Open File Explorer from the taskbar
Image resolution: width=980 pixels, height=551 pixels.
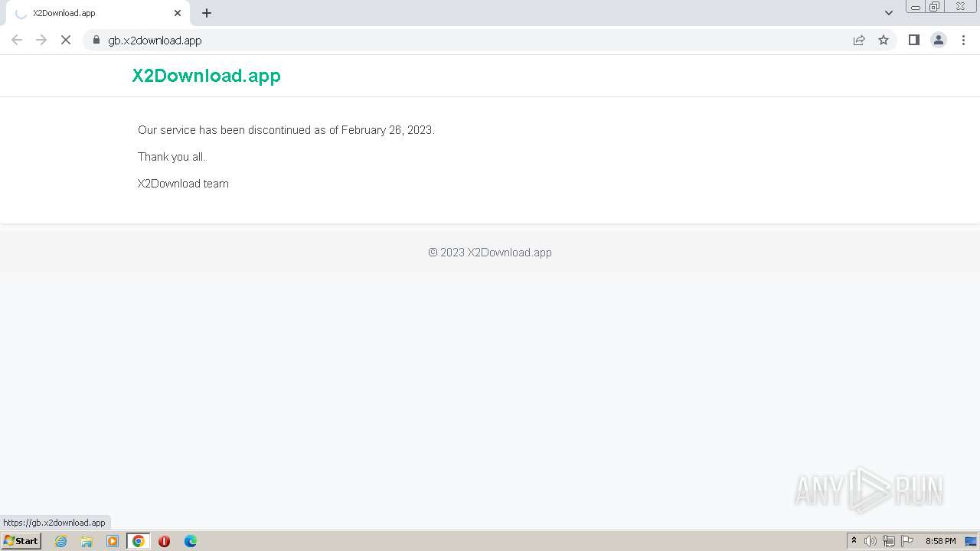[87, 541]
